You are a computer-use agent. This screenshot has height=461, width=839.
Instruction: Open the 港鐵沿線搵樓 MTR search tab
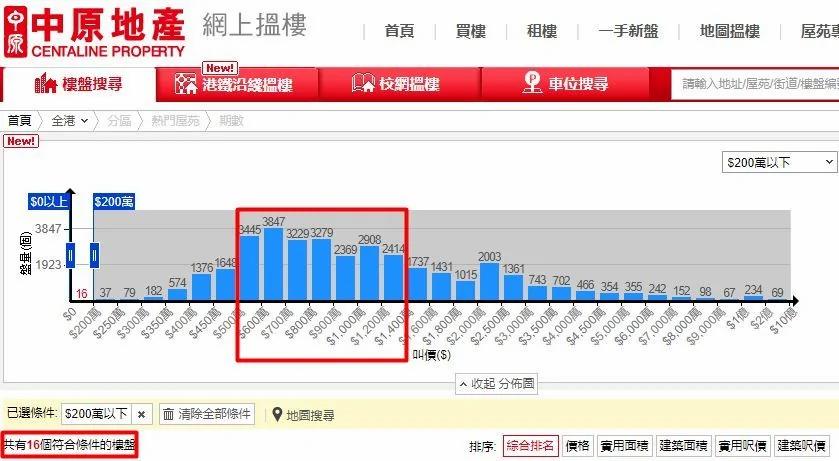(x=233, y=85)
